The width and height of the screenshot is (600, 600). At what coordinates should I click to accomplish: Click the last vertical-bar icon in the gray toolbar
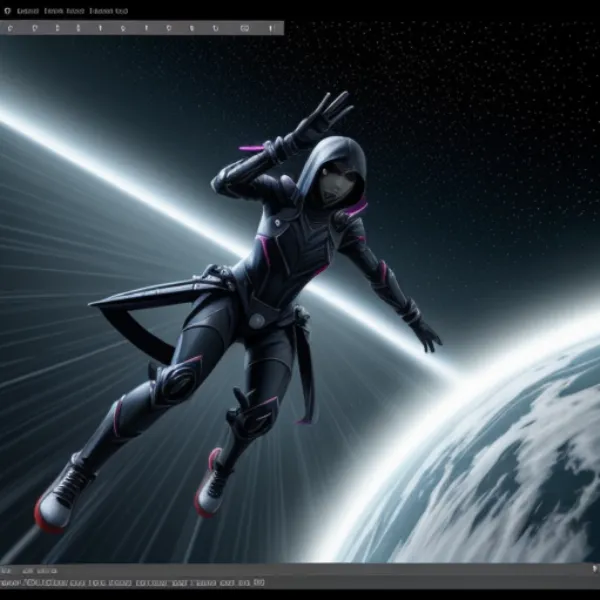pyautogui.click(x=271, y=28)
